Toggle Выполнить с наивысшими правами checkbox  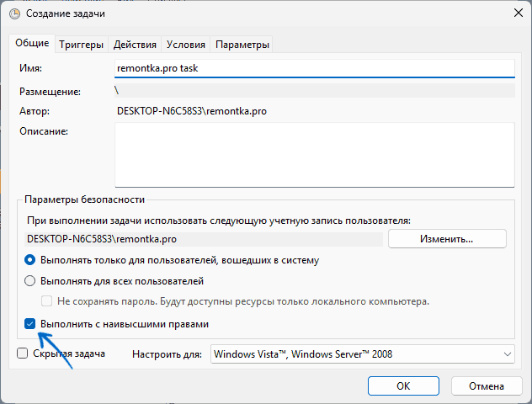pyautogui.click(x=30, y=323)
